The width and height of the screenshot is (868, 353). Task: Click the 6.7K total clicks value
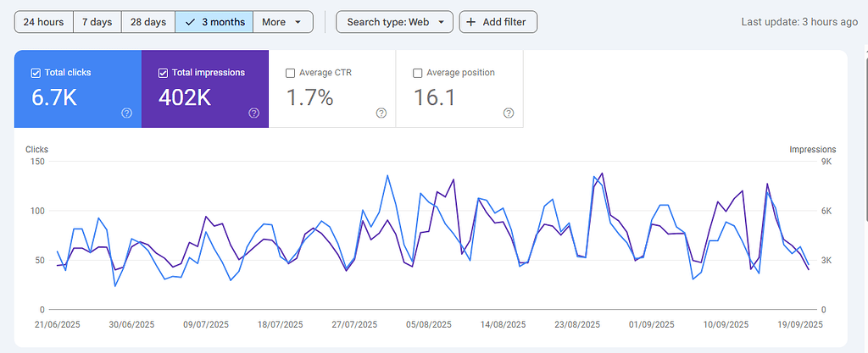[x=54, y=97]
